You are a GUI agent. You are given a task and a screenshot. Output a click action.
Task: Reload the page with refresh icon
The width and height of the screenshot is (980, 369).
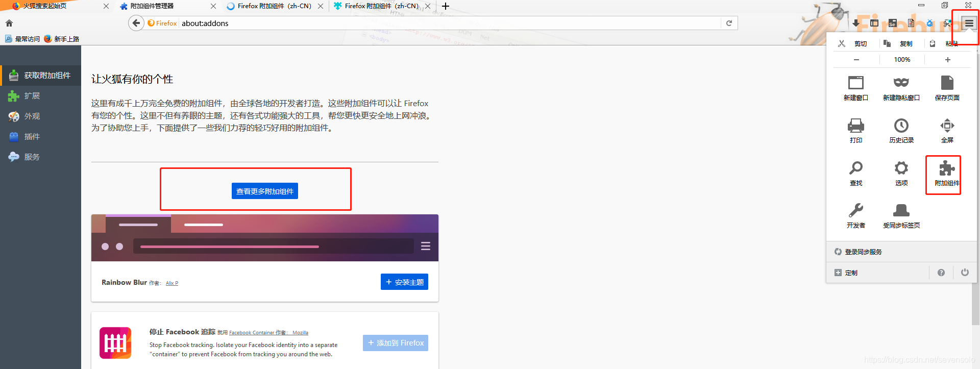point(729,23)
